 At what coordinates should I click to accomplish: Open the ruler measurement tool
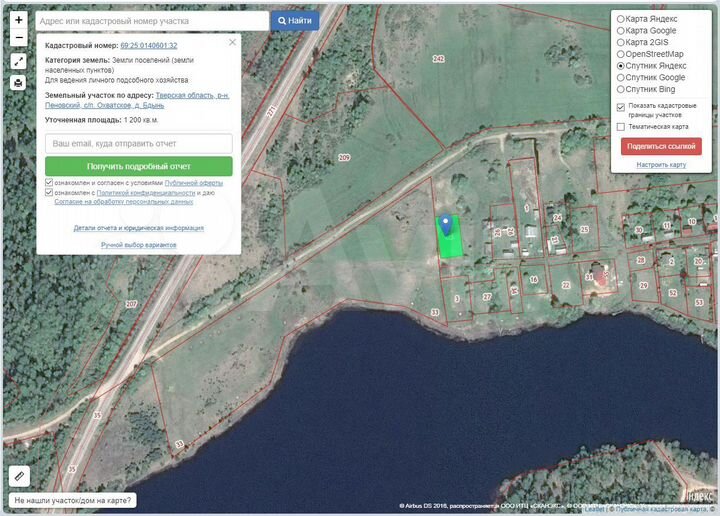click(x=19, y=476)
